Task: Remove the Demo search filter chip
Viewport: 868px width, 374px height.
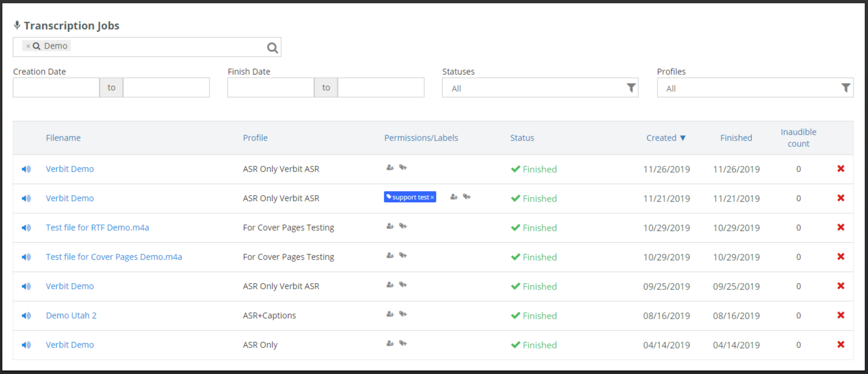Action: tap(28, 46)
